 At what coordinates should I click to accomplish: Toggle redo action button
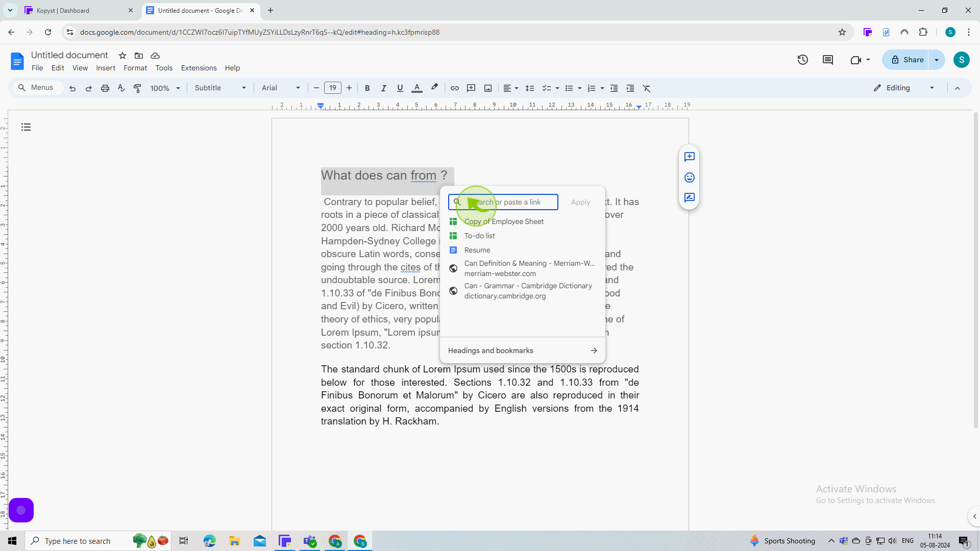[x=88, y=88]
